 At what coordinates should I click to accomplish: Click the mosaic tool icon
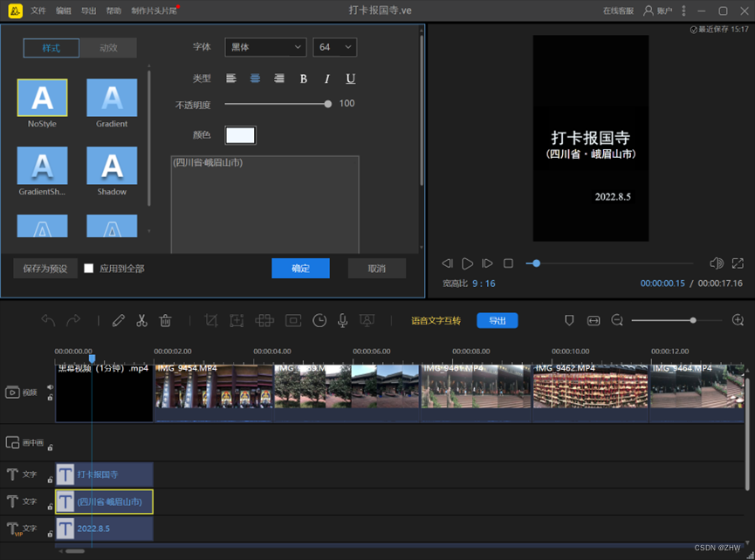point(264,320)
